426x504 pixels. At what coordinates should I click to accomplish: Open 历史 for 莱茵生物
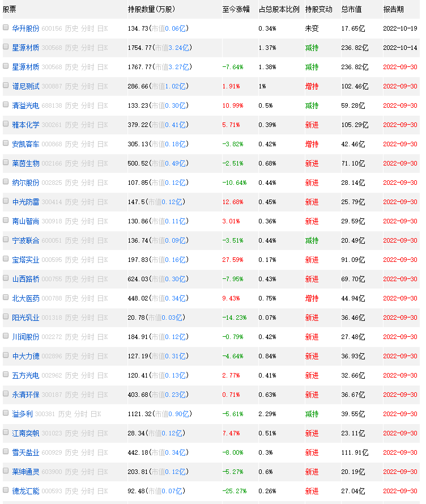tap(71, 164)
